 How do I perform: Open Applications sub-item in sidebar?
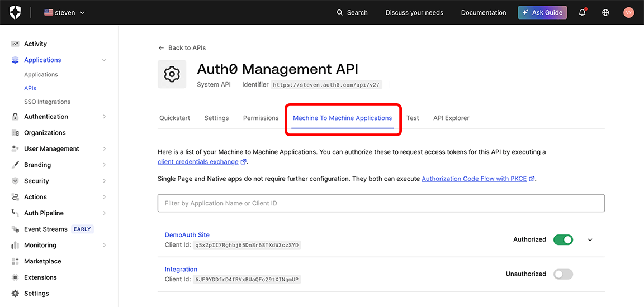pos(41,75)
